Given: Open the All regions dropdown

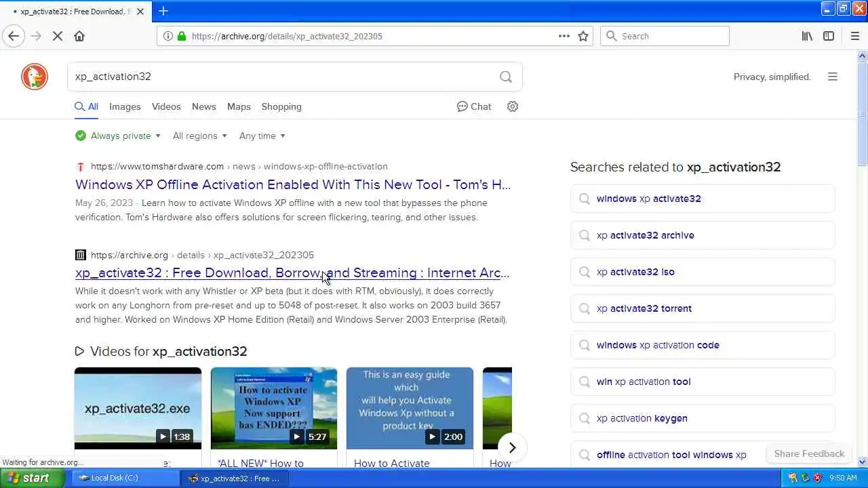Looking at the screenshot, I should pyautogui.click(x=200, y=136).
